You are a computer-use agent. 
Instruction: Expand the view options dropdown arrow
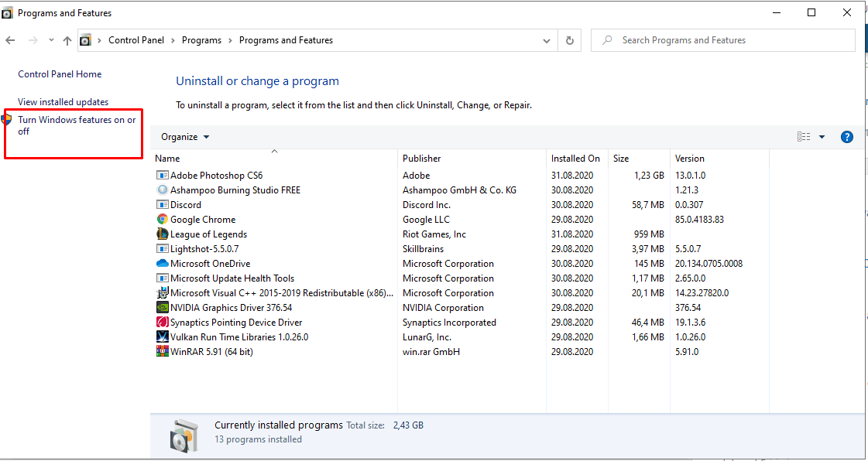point(822,137)
